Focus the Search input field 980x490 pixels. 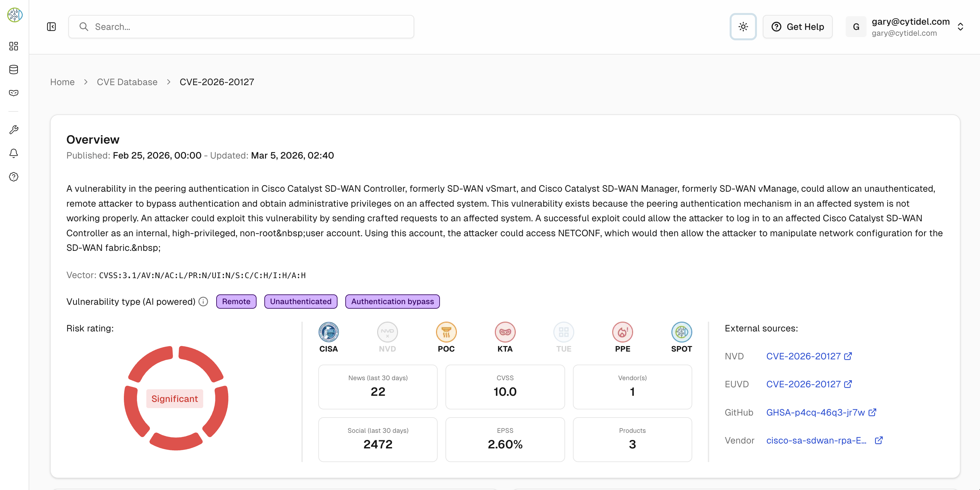click(x=241, y=27)
